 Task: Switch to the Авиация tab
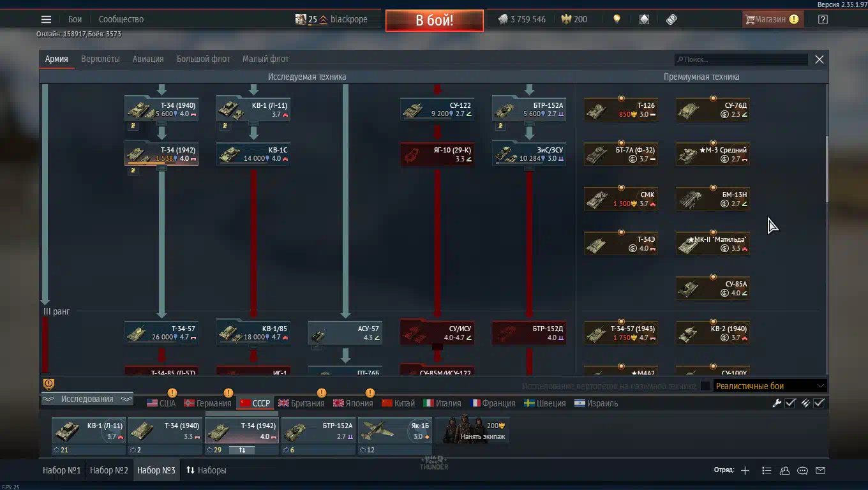[x=148, y=59]
